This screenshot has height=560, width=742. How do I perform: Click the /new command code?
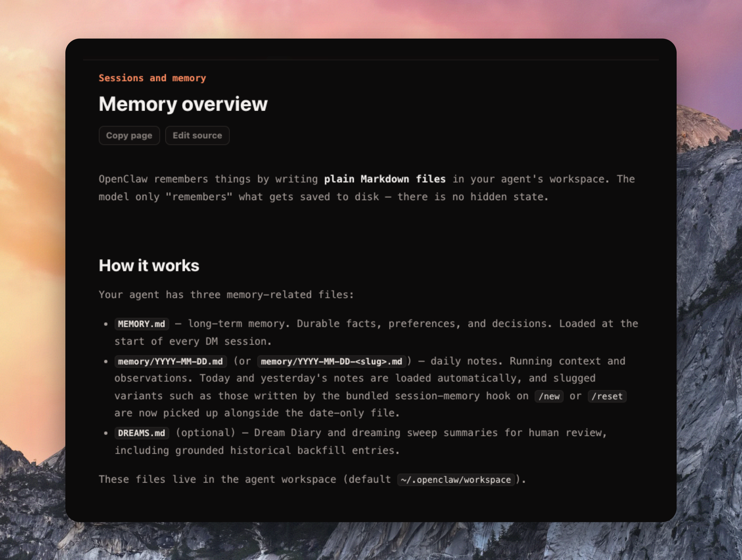tap(549, 396)
